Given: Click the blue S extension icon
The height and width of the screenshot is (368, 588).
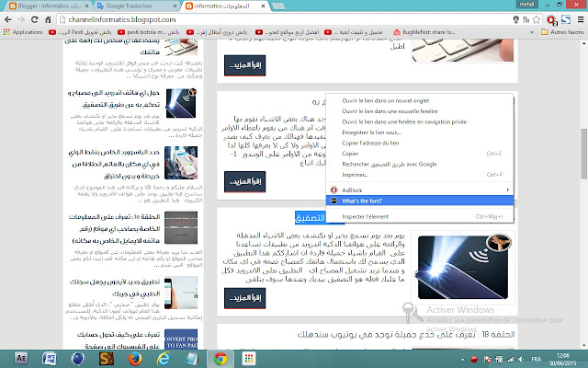Looking at the screenshot, I should 566,19.
